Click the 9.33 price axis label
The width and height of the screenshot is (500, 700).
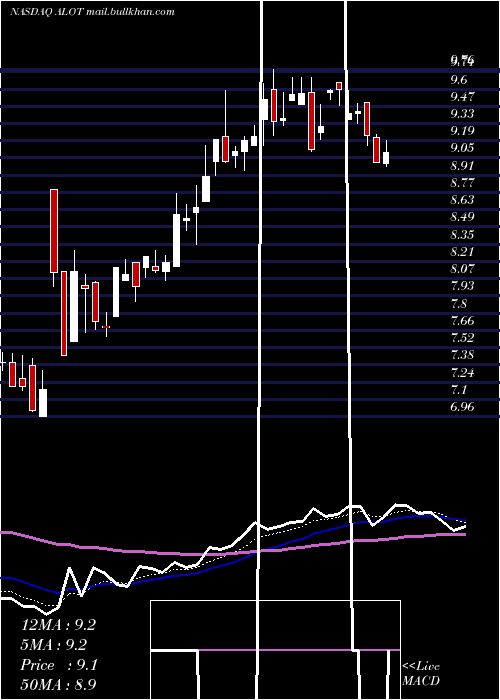(x=462, y=113)
